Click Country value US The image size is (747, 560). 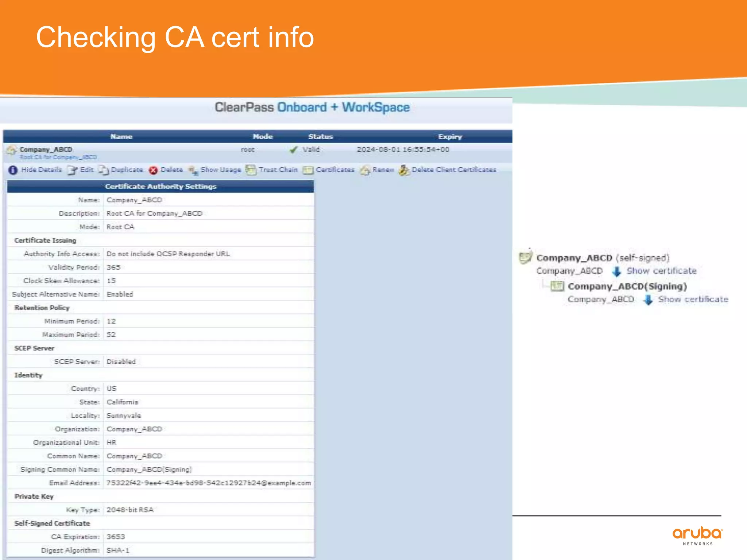point(111,389)
